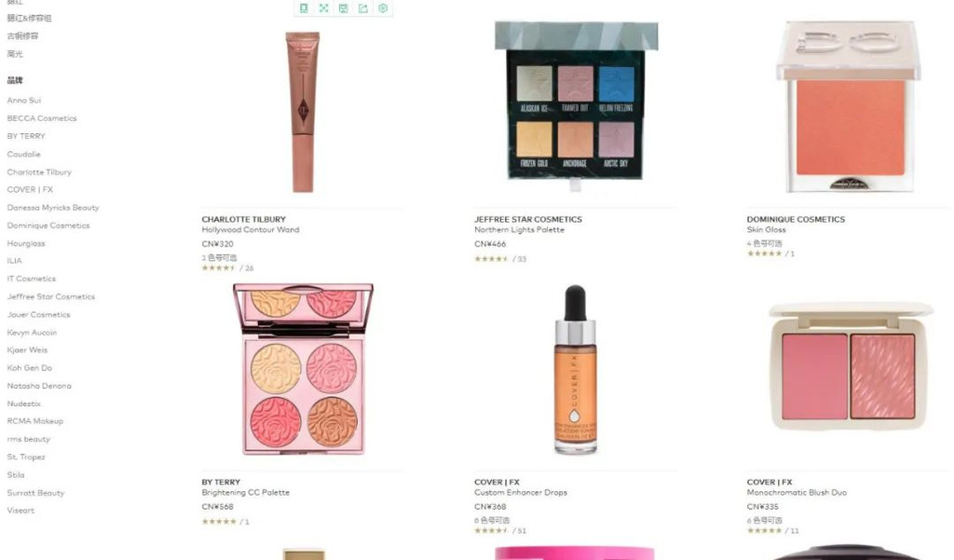Open Dominique Cosmetics Skin Gloss product image

pyautogui.click(x=849, y=106)
